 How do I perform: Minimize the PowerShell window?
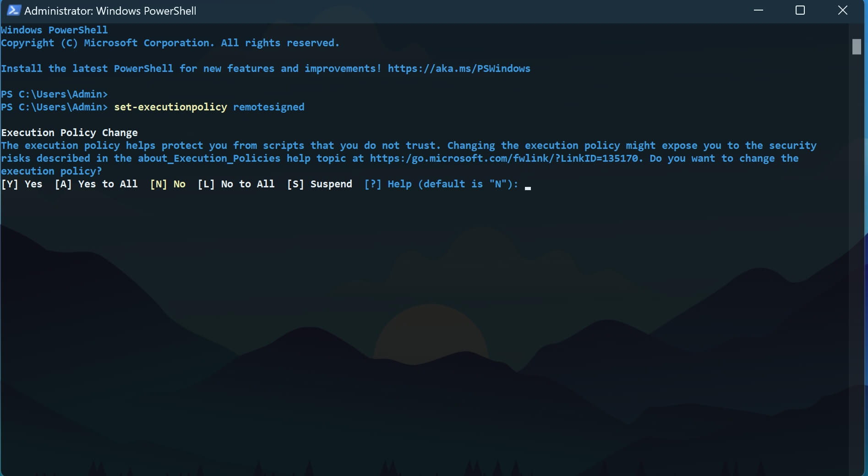click(x=758, y=11)
